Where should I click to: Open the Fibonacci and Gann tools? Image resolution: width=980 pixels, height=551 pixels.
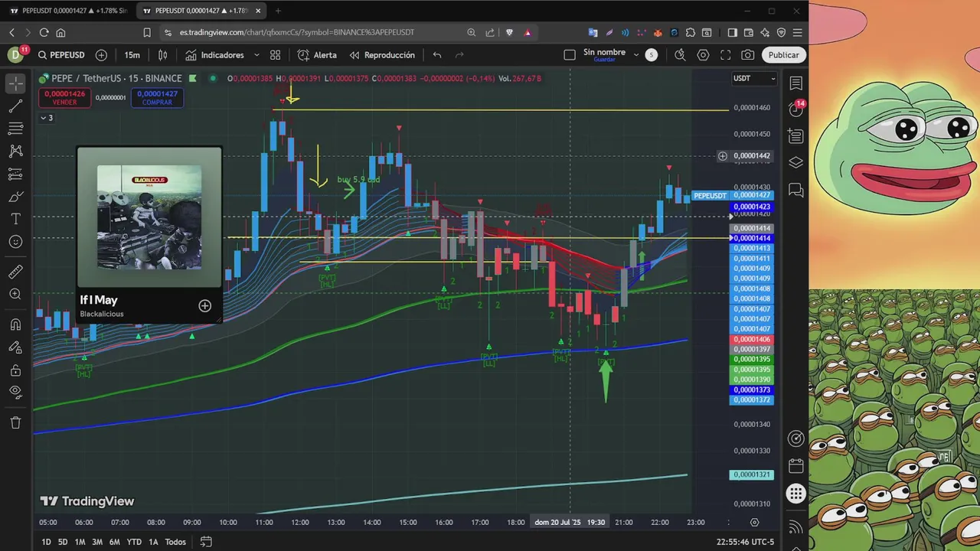(15, 129)
